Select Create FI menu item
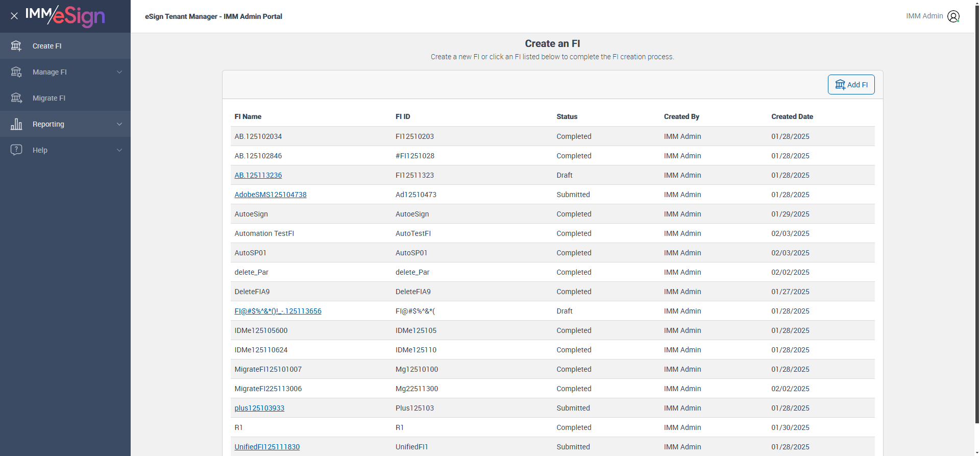This screenshot has width=980, height=456. click(47, 46)
